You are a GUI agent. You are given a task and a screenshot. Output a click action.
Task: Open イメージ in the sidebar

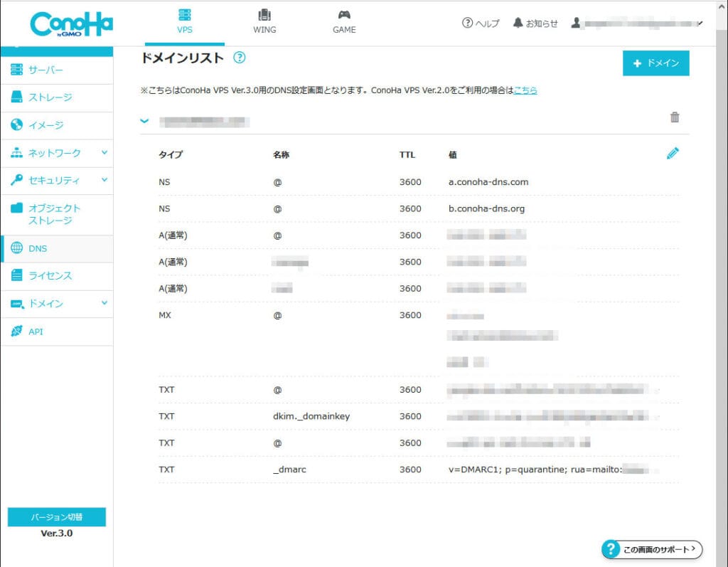pyautogui.click(x=57, y=125)
